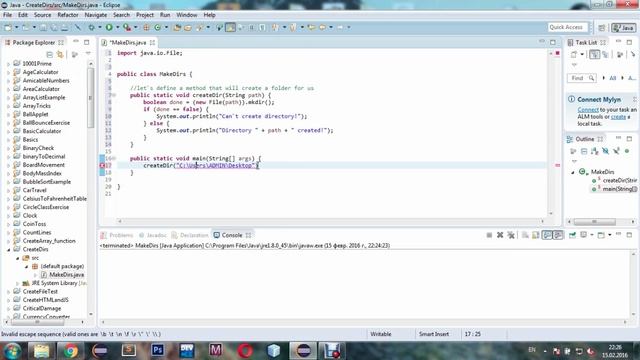The height and width of the screenshot is (360, 640).
Task: Switch to the Declaration tab
Action: coord(190,235)
